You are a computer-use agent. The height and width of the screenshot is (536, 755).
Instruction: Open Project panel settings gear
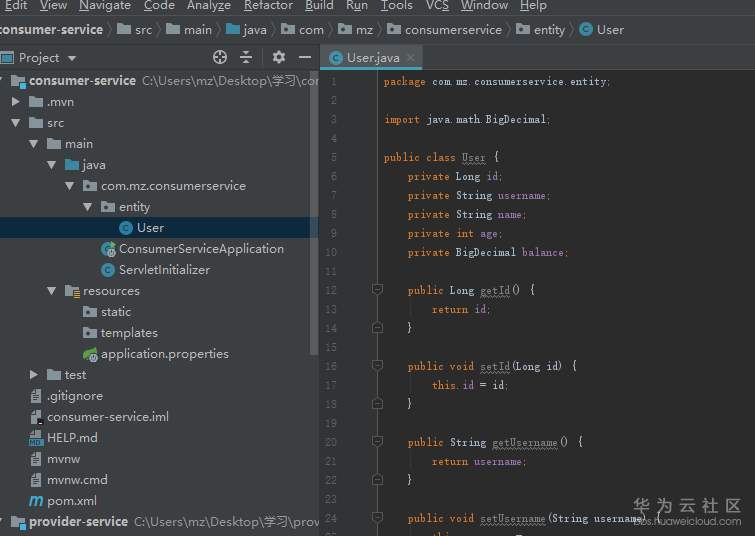point(279,57)
